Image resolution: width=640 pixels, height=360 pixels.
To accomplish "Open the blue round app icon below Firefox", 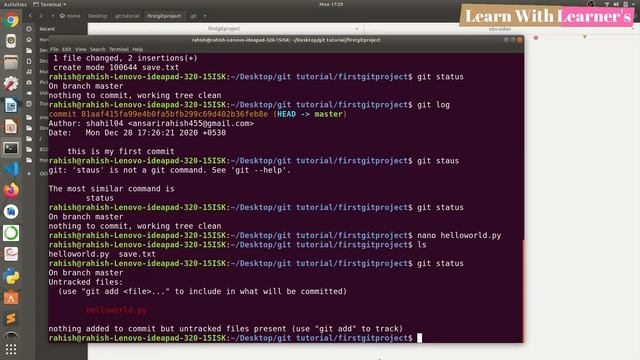I will click(x=11, y=211).
